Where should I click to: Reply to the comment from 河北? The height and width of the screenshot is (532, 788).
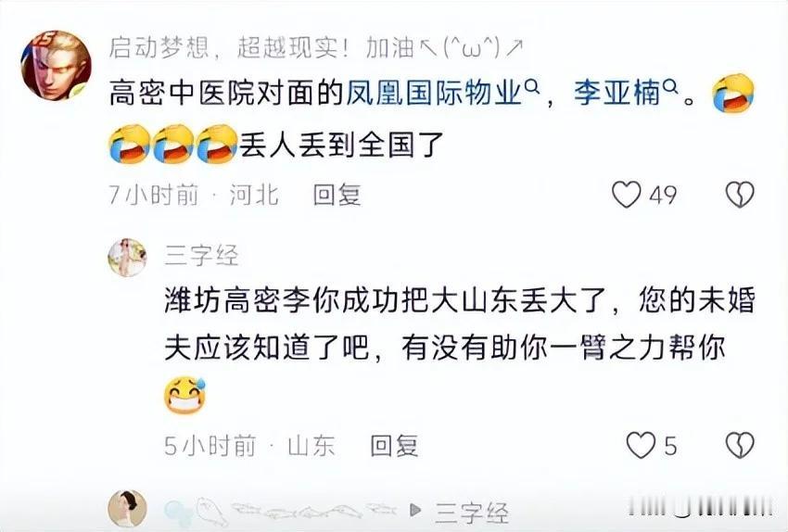337,195
